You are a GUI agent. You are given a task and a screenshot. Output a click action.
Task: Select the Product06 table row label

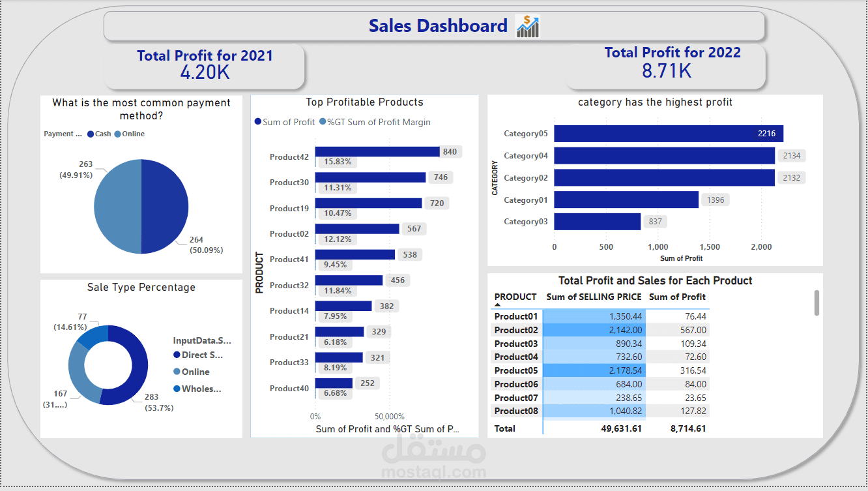coord(516,384)
